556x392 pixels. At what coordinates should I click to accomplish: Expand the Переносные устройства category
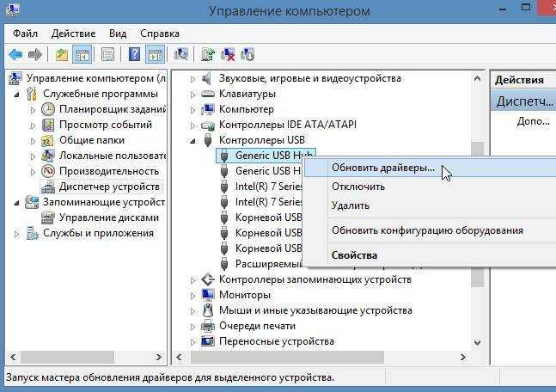(x=192, y=342)
